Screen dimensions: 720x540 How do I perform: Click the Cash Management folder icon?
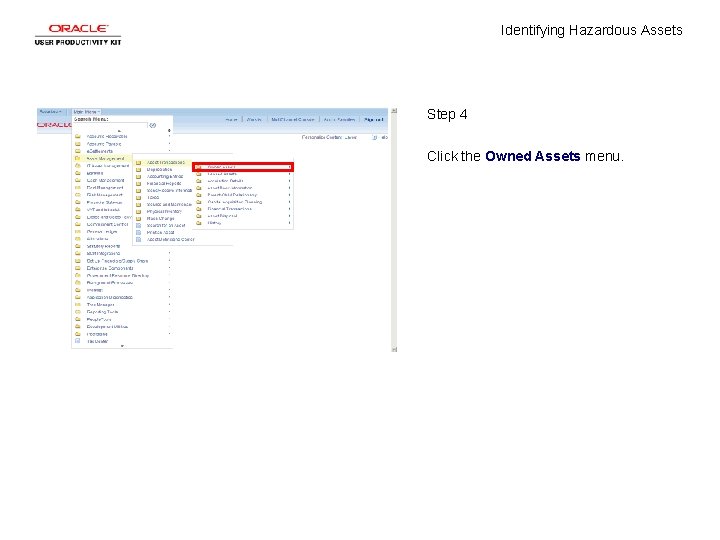pyautogui.click(x=78, y=180)
